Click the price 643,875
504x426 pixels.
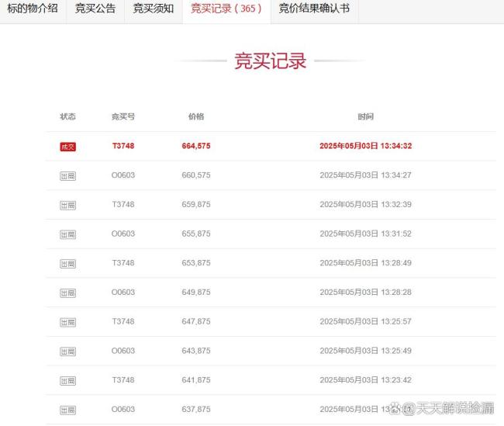pyautogui.click(x=196, y=351)
